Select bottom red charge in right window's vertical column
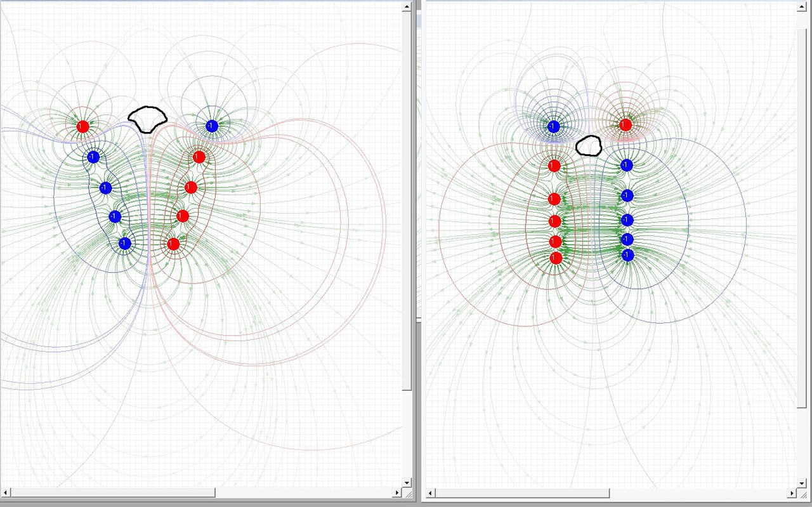 pyautogui.click(x=556, y=258)
